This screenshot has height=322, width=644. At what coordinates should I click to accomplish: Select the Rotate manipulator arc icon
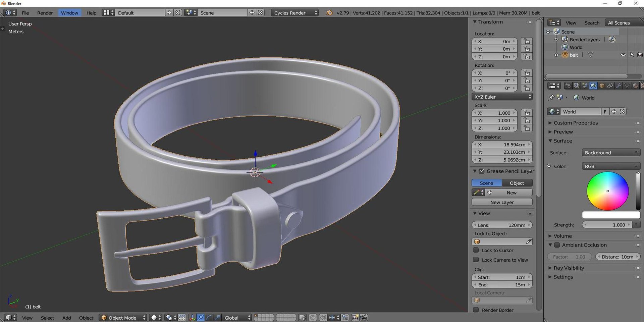209,318
